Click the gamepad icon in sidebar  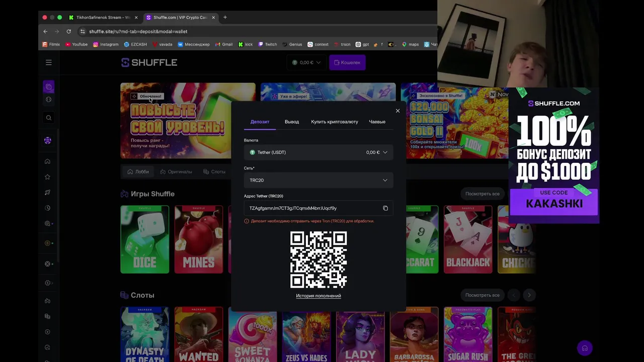[47, 301]
